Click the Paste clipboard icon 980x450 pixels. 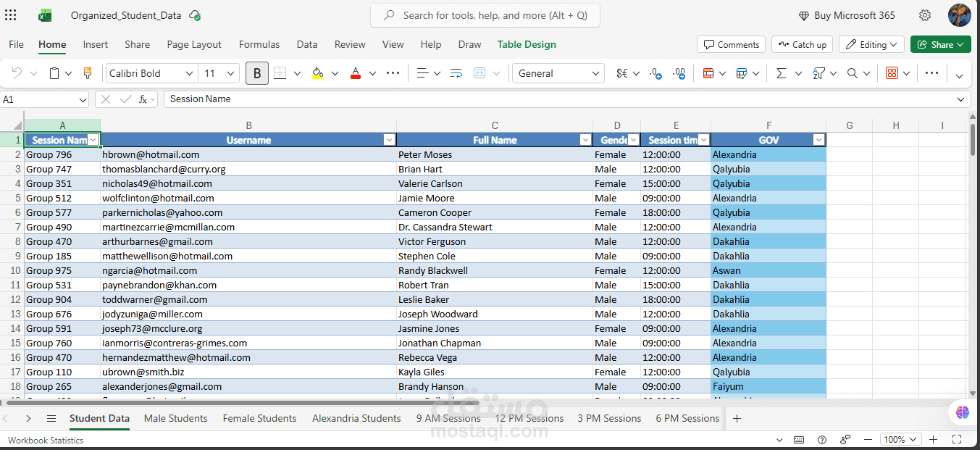54,73
